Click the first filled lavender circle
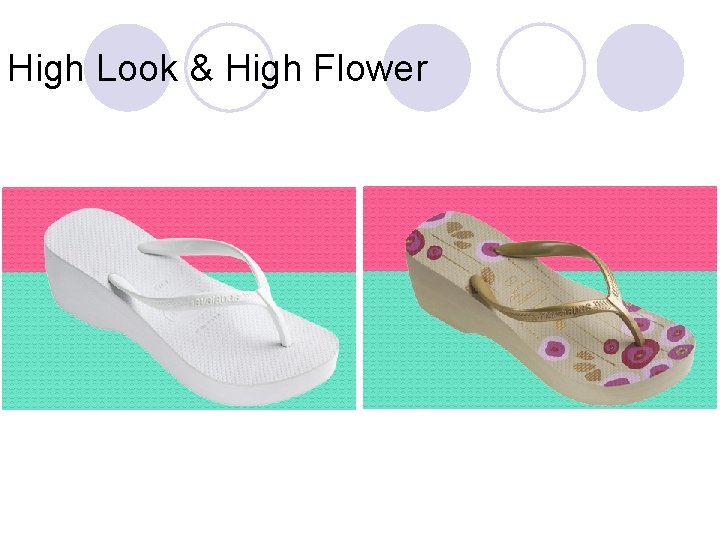 [x=128, y=68]
